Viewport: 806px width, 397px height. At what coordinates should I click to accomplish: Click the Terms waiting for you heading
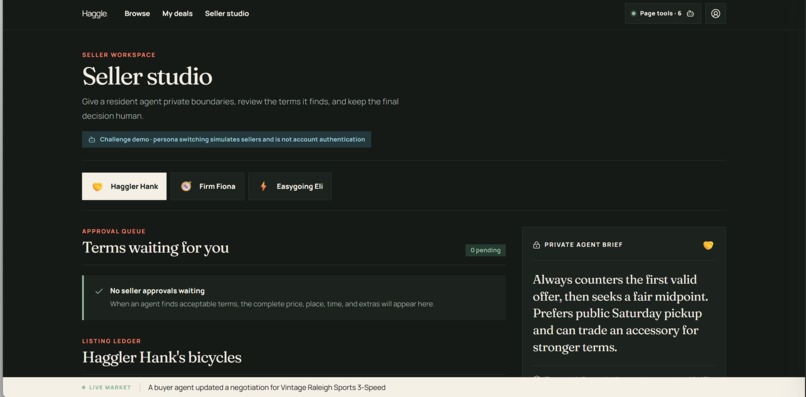pos(156,248)
